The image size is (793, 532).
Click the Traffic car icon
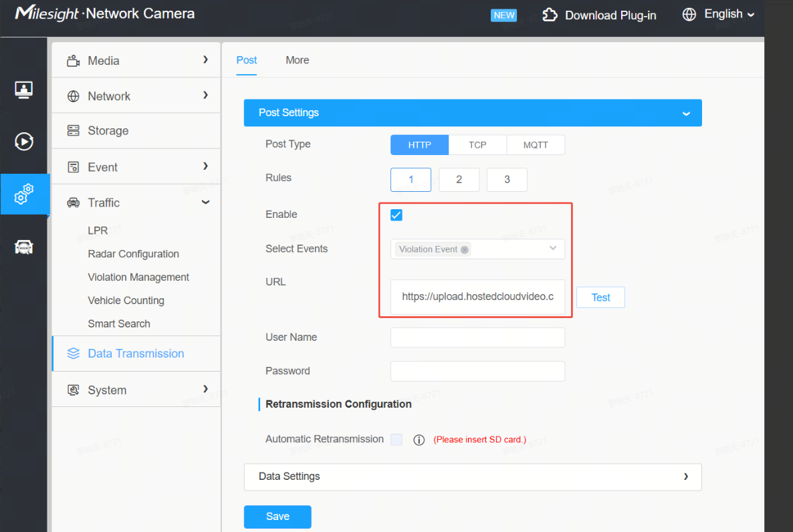click(x=74, y=203)
